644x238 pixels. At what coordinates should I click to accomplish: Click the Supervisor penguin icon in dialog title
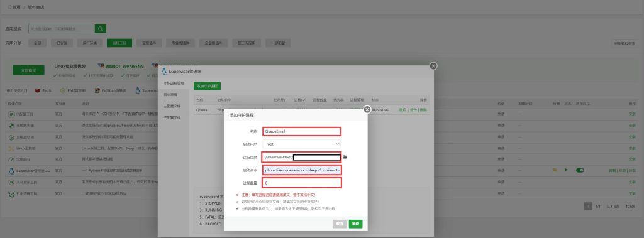[x=164, y=72]
